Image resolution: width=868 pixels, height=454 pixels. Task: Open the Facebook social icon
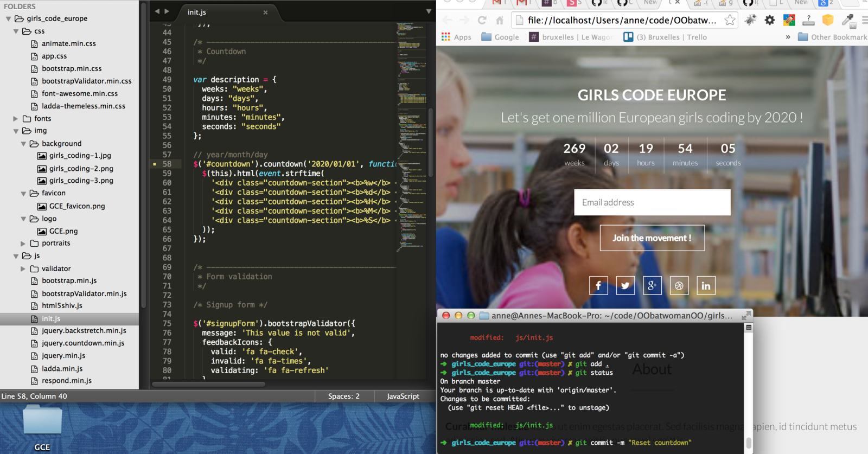(598, 285)
